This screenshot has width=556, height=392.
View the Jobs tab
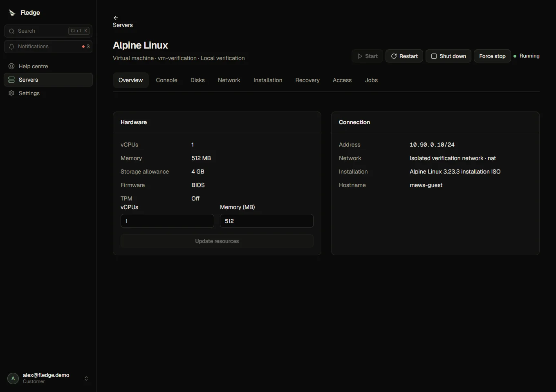point(371,80)
